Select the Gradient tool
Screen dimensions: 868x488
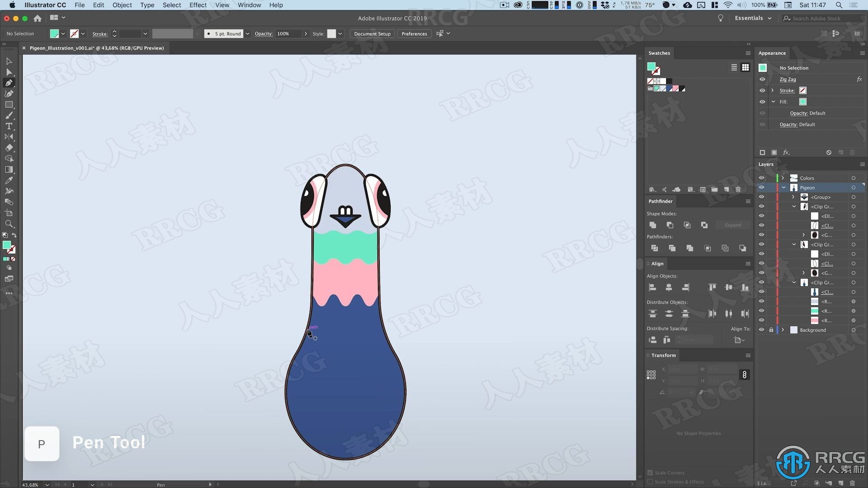[9, 169]
